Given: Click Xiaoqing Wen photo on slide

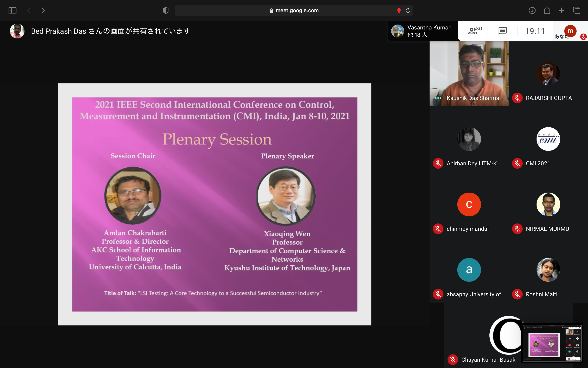Looking at the screenshot, I should (x=286, y=196).
